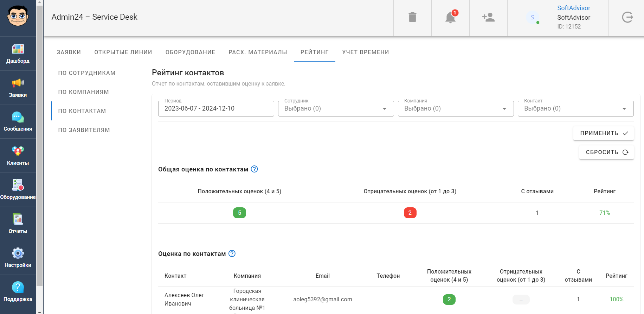The height and width of the screenshot is (314, 644).
Task: Click the Рейтинг column header in contacts table
Action: (616, 276)
